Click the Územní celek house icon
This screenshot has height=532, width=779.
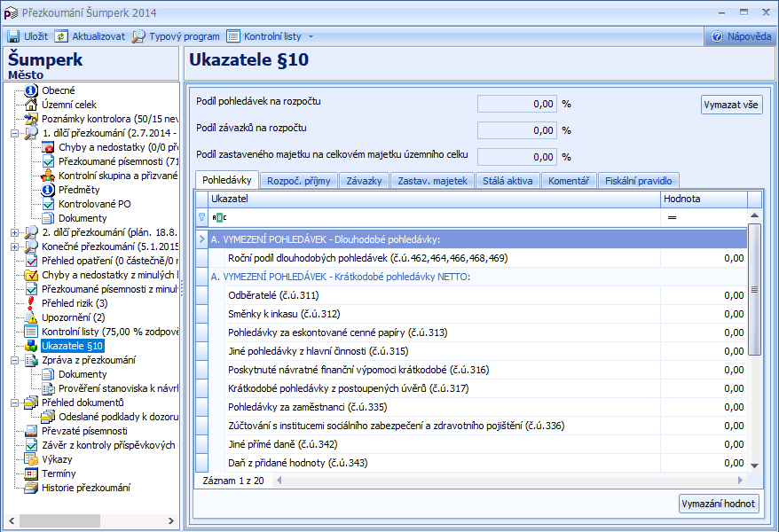point(31,105)
